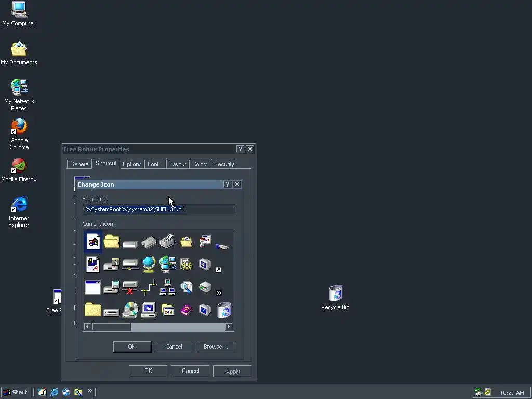Choose the memory chip icon
This screenshot has height=399, width=532.
coord(149,242)
